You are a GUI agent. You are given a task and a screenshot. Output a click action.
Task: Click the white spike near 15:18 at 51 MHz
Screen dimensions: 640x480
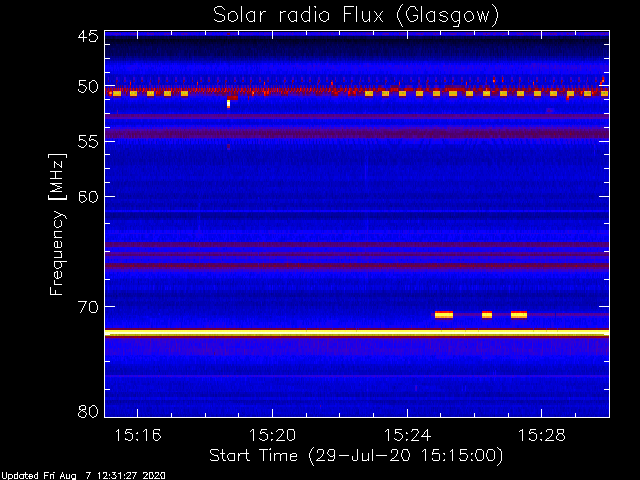click(228, 104)
